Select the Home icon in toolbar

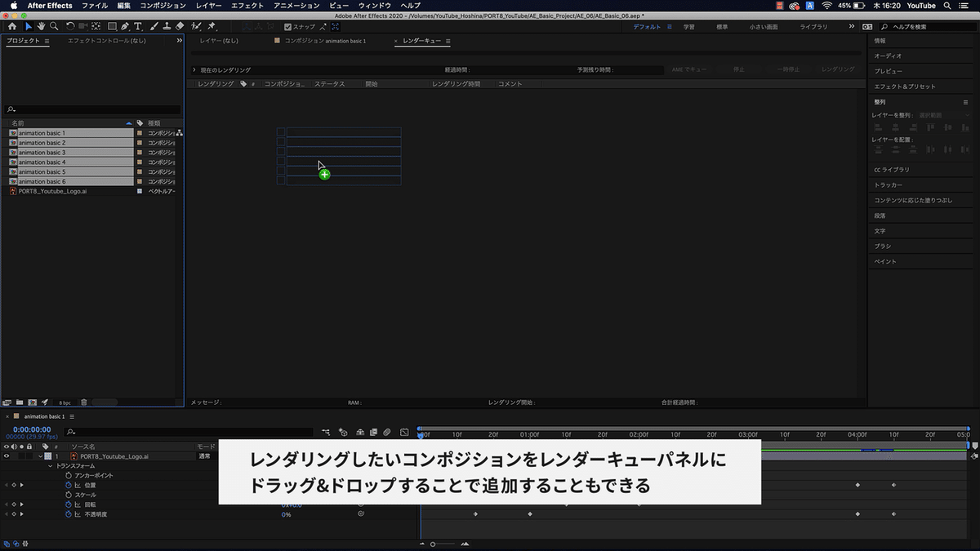[x=11, y=27]
